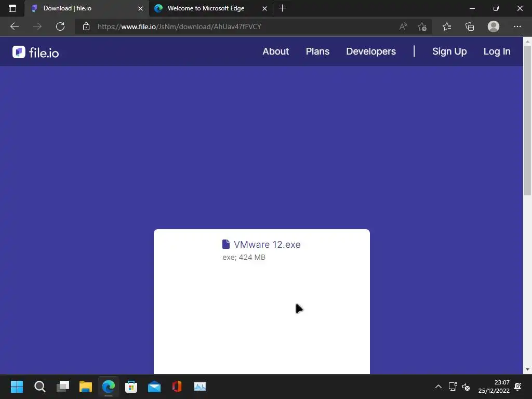Open the notifications tray icon
532x399 pixels.
[x=518, y=387]
